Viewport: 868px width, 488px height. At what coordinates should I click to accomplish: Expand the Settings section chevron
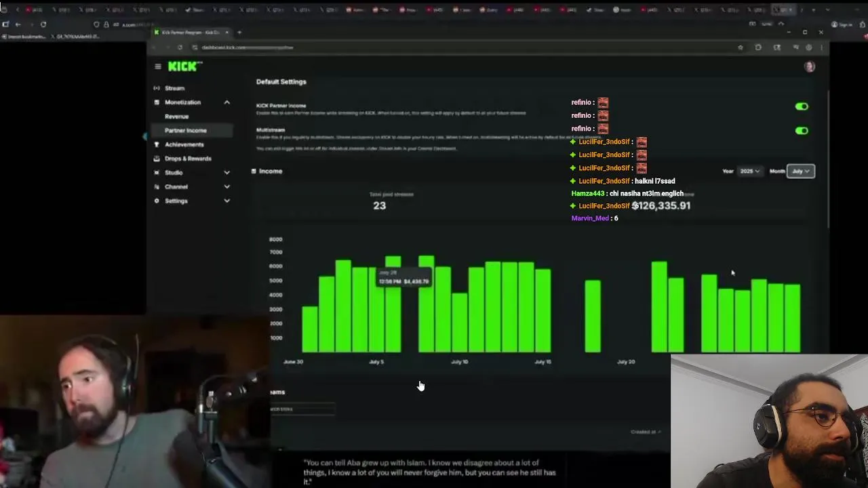click(227, 201)
